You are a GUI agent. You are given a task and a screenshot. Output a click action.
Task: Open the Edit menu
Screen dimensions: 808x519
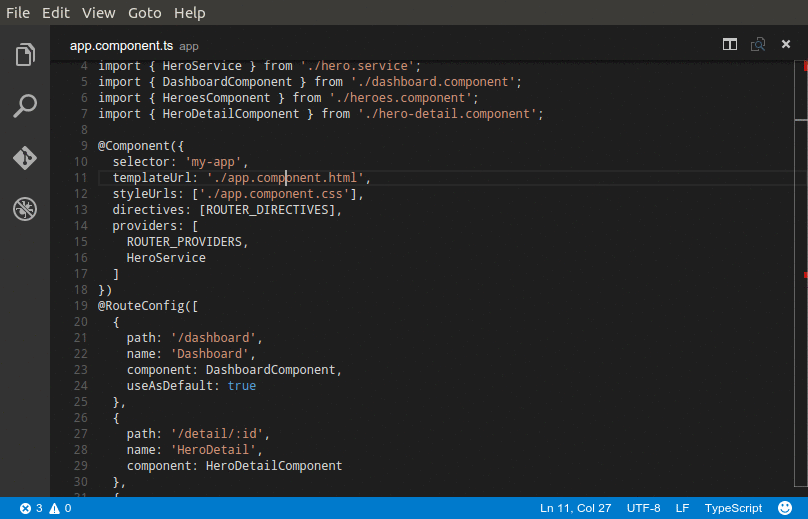(56, 13)
